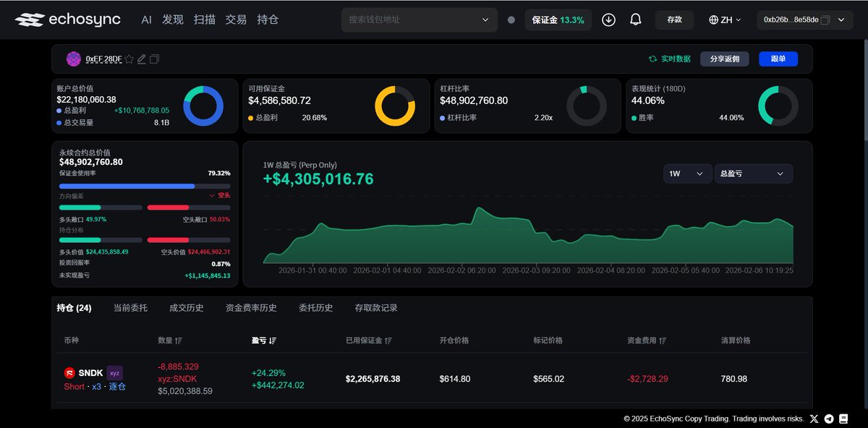Click the 0xEF 28DF address link

click(103, 59)
